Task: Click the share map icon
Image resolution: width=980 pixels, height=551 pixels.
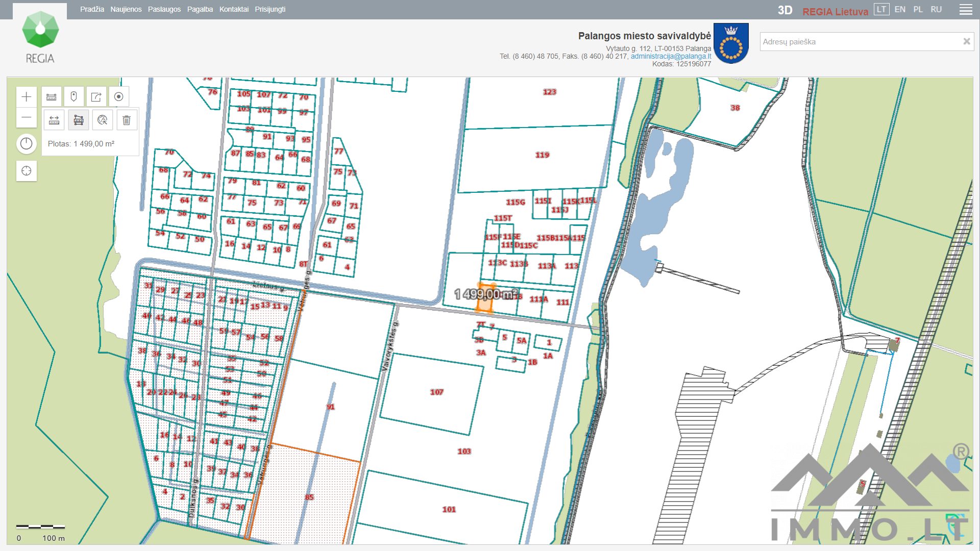Action: tap(96, 97)
